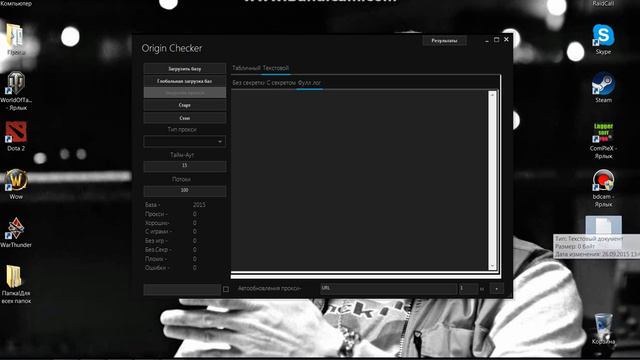Switch to the Табличный tab
The height and width of the screenshot is (360, 640).
(x=246, y=68)
